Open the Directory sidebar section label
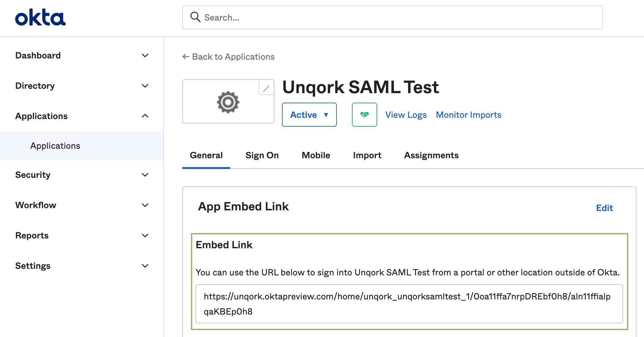 tap(35, 86)
